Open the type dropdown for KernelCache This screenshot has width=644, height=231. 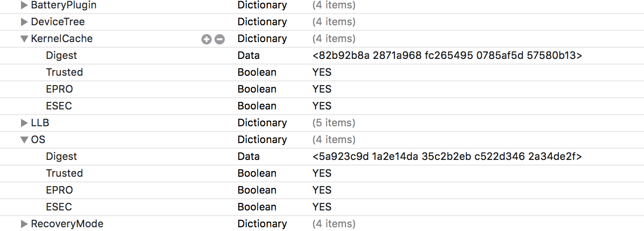pyautogui.click(x=262, y=39)
